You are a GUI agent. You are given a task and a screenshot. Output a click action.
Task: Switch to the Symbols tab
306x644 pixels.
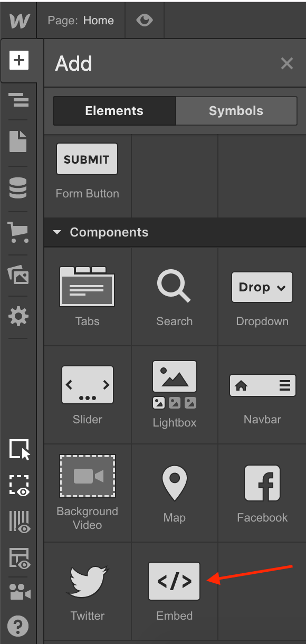236,111
